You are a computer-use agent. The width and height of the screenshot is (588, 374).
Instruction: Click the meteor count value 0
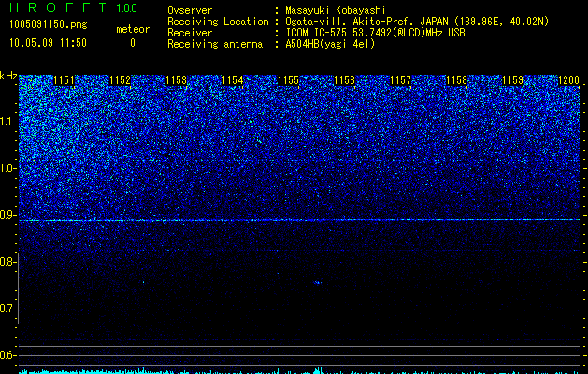click(133, 43)
